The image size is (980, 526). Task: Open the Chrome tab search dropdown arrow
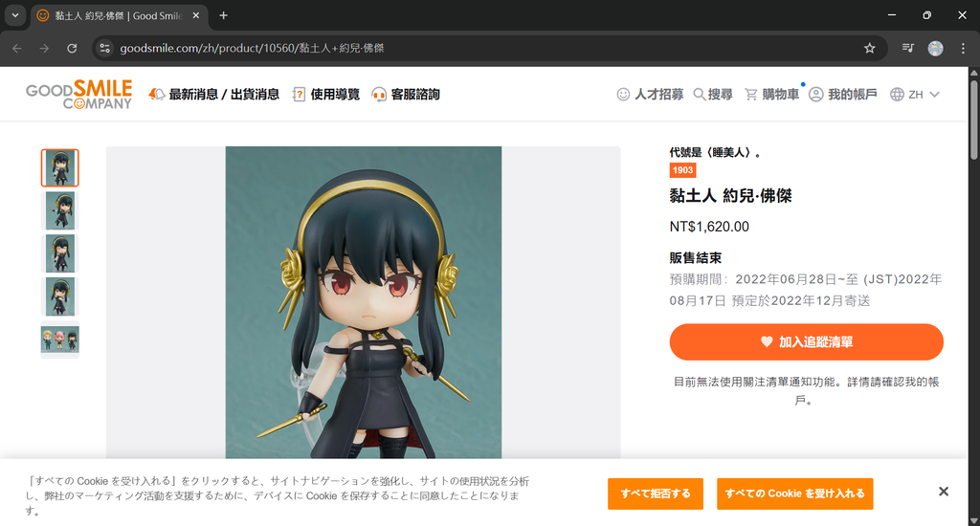[x=15, y=15]
